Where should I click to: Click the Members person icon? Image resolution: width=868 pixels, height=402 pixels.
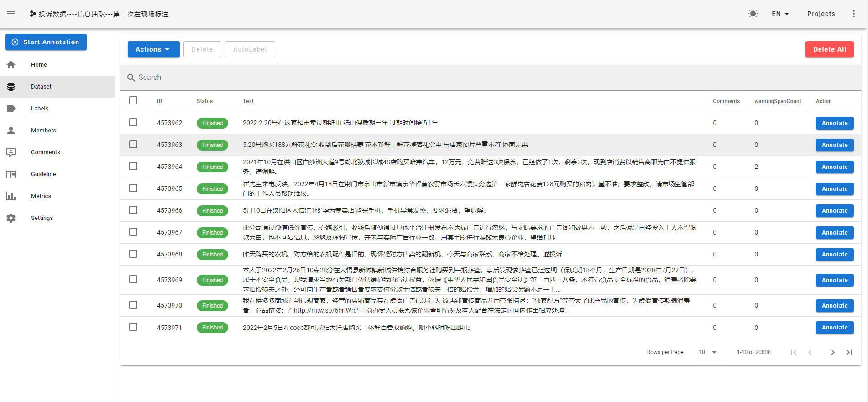point(11,131)
